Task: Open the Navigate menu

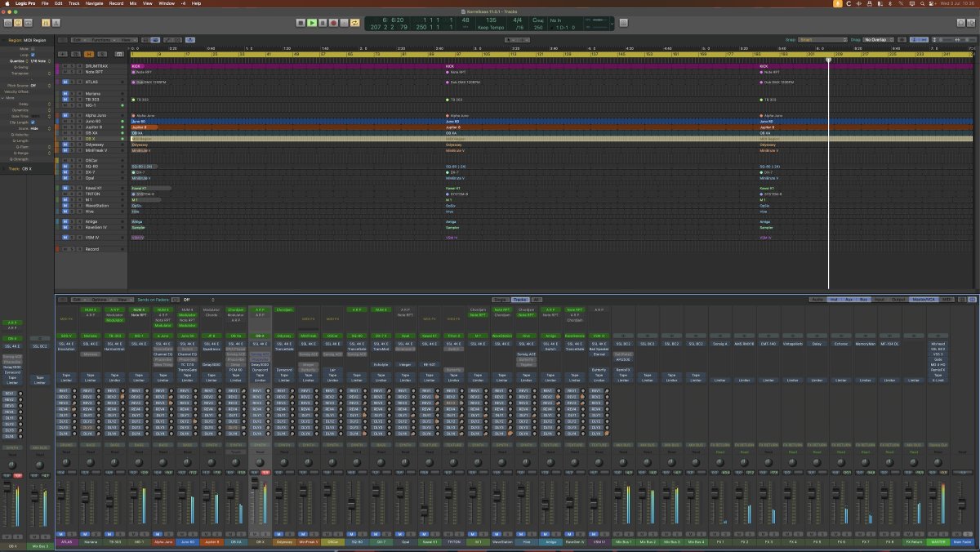Action: pyautogui.click(x=94, y=3)
